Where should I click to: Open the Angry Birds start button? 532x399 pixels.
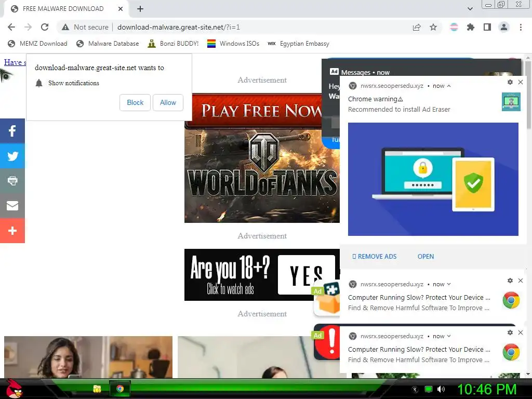(14, 389)
